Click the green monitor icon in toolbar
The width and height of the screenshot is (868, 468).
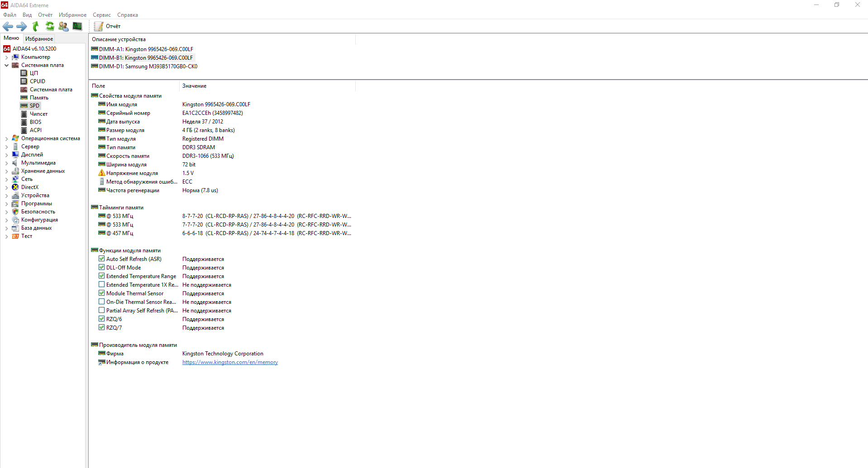77,26
